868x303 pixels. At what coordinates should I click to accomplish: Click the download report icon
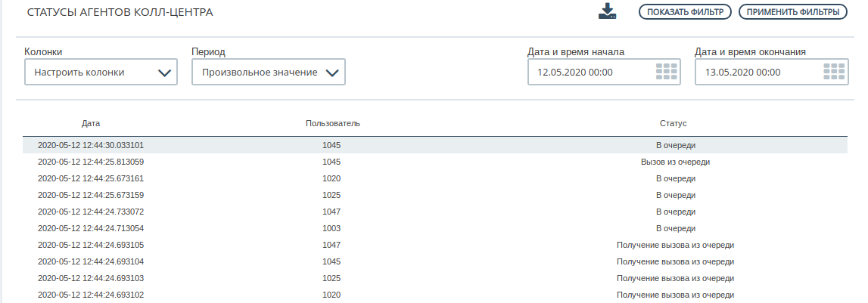pos(607,11)
